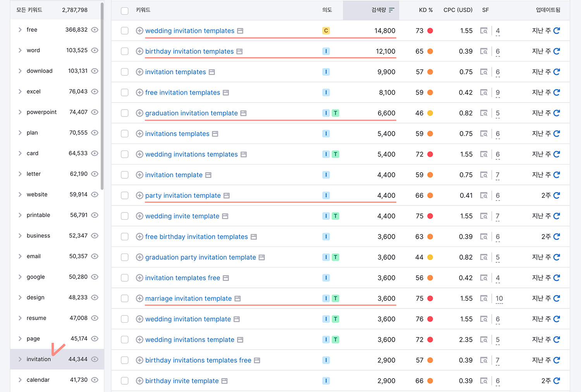Open SERP icon next to 'invitation templates' keyword
The height and width of the screenshot is (392, 581).
pos(212,72)
